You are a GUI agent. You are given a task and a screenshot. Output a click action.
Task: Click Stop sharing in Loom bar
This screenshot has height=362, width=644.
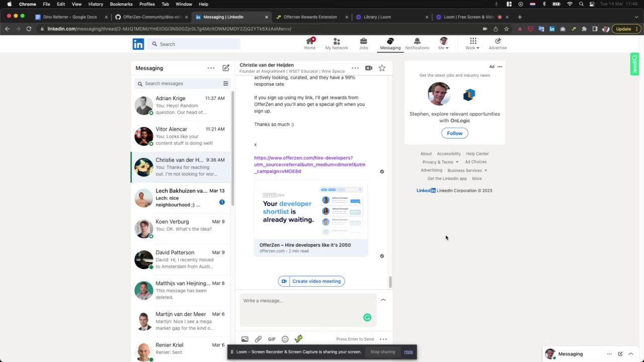383,352
